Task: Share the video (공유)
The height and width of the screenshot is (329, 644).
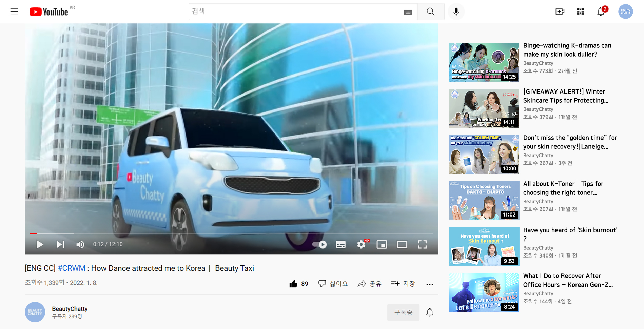Action: 369,284
